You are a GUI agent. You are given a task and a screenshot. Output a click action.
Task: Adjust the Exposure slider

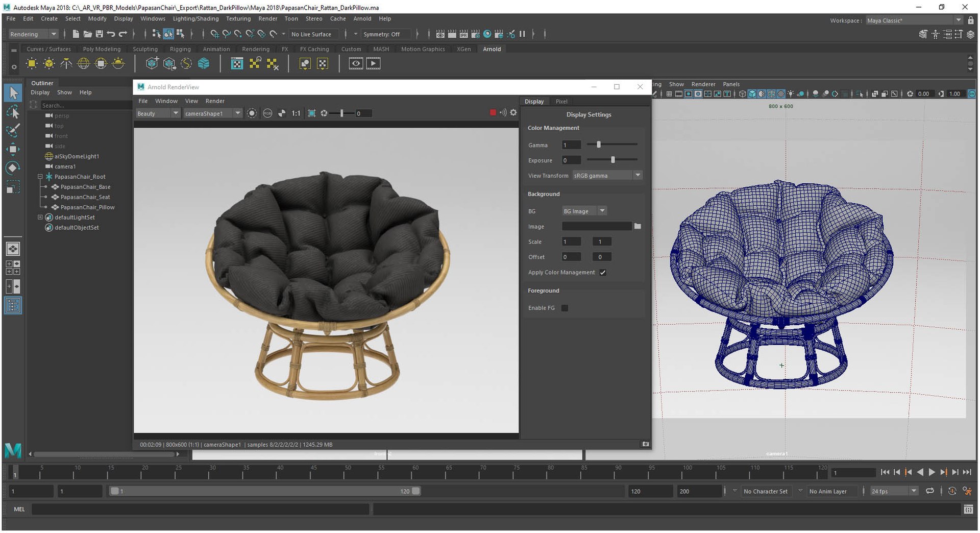click(612, 160)
